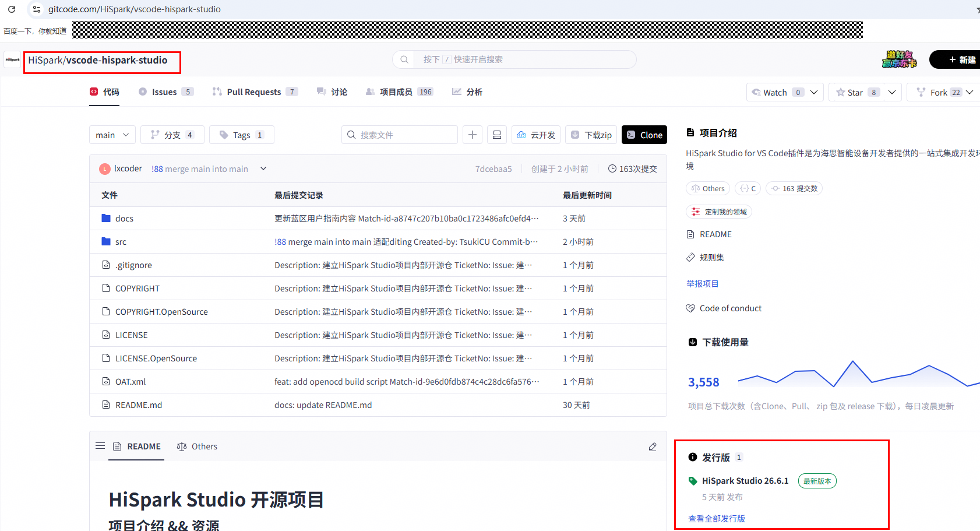The height and width of the screenshot is (531, 980).
Task: Open the HiSpark Studio 26.6.1 release
Action: point(745,481)
